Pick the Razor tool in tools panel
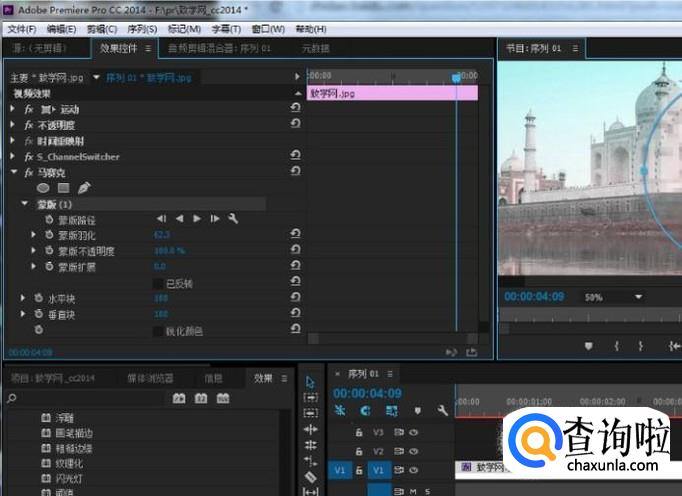This screenshot has width=682, height=496. 310,477
